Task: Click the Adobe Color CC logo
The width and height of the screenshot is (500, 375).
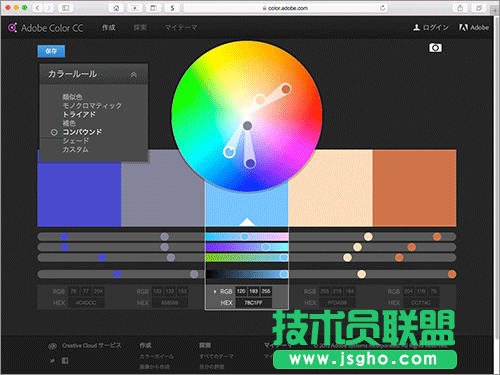Action: pyautogui.click(x=46, y=28)
